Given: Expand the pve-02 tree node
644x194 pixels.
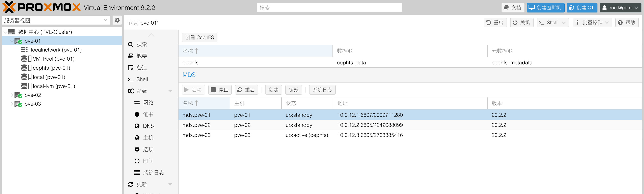Looking at the screenshot, I should point(12,95).
